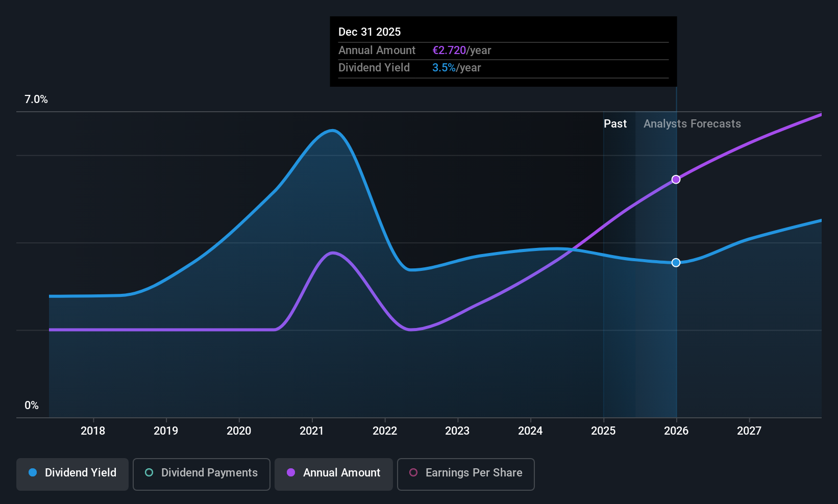This screenshot has height=504, width=838.
Task: Click the 2026 x-axis label
Action: 676,431
